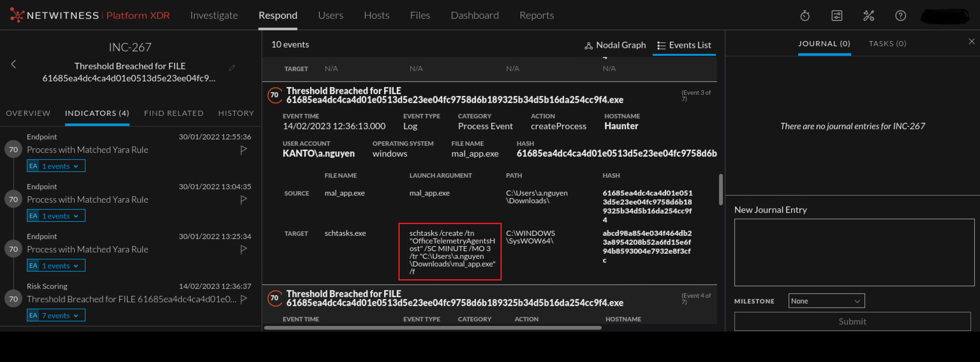Switch to the TASKS tab
This screenshot has width=980, height=362.
tap(887, 43)
